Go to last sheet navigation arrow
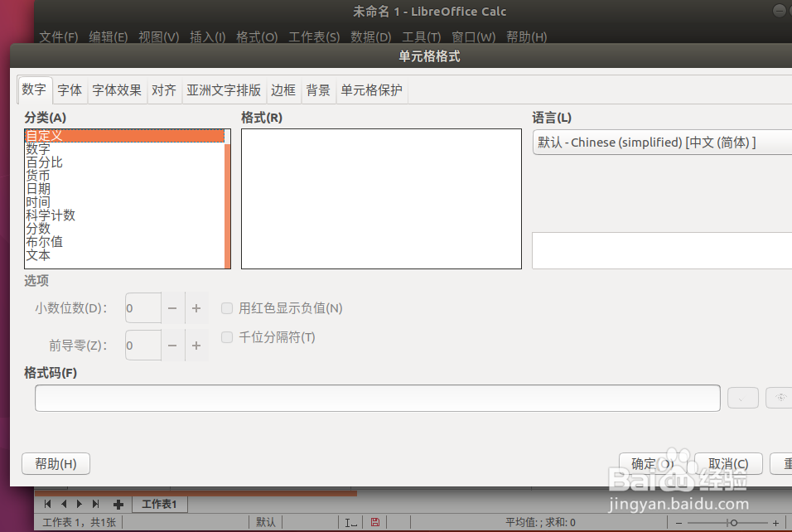The height and width of the screenshot is (532, 792). [x=95, y=504]
